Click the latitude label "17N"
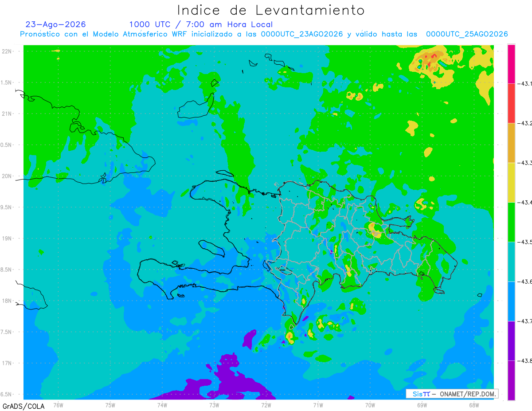 pos(8,363)
